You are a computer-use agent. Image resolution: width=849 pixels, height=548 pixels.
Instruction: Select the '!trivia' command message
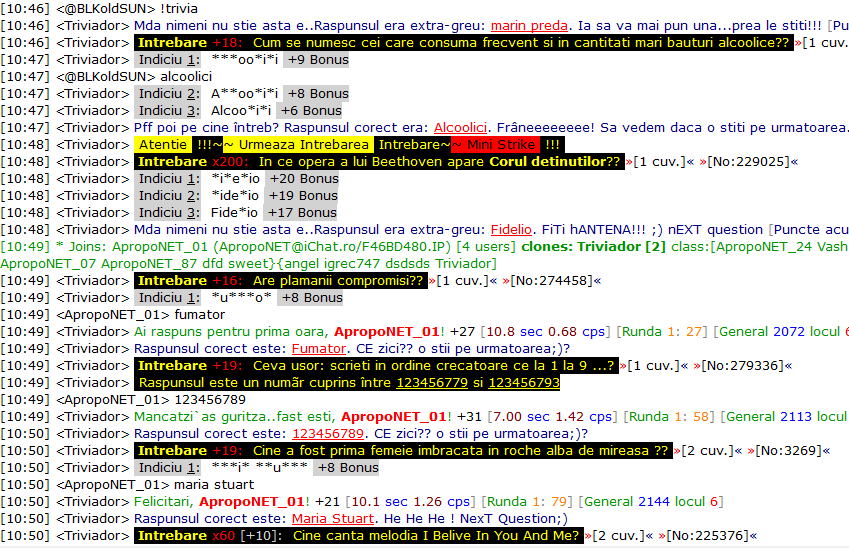coord(179,9)
